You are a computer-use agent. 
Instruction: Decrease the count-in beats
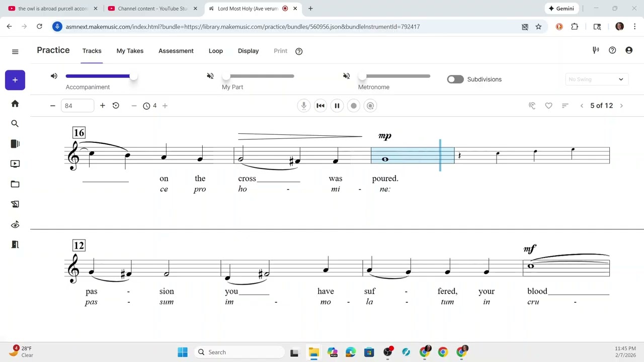point(134,106)
